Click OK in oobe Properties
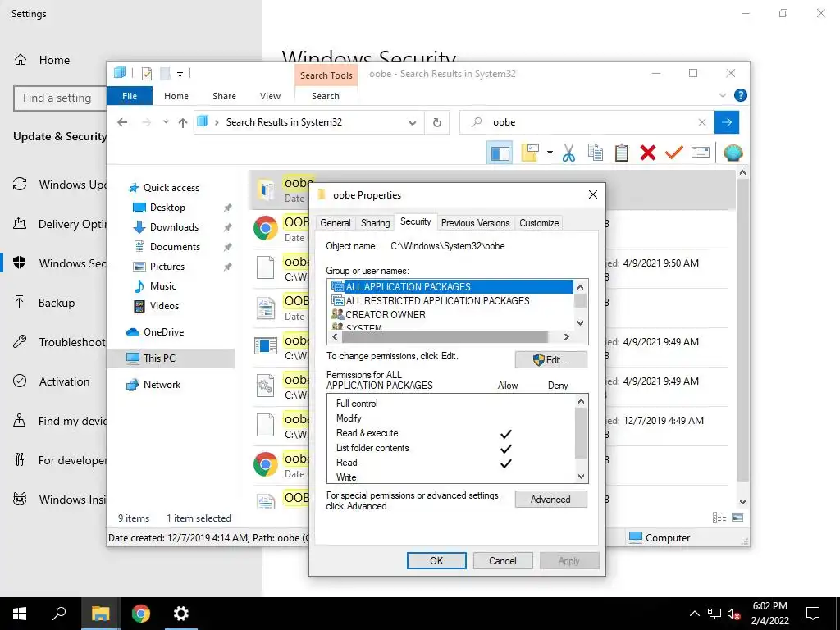Screen dimensions: 840x630 pyautogui.click(x=436, y=561)
